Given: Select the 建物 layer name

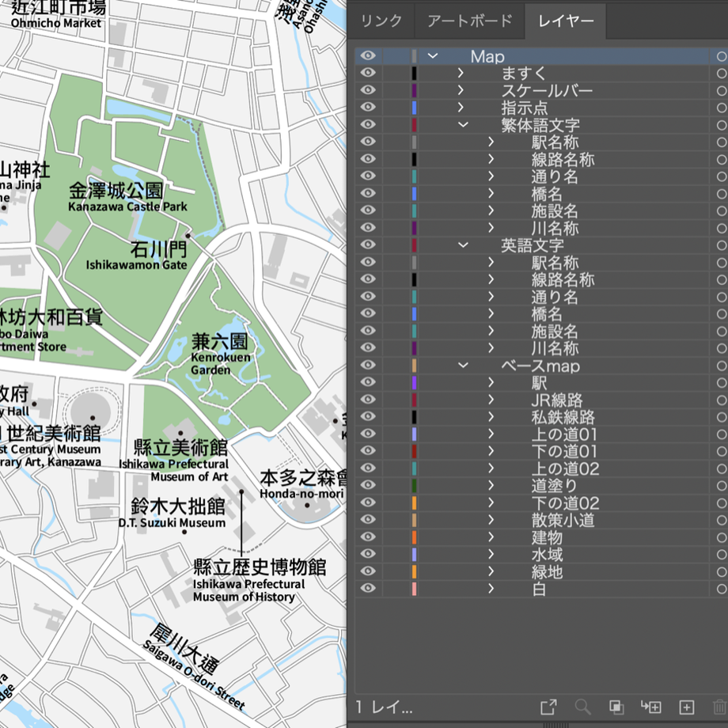Looking at the screenshot, I should pos(547,537).
